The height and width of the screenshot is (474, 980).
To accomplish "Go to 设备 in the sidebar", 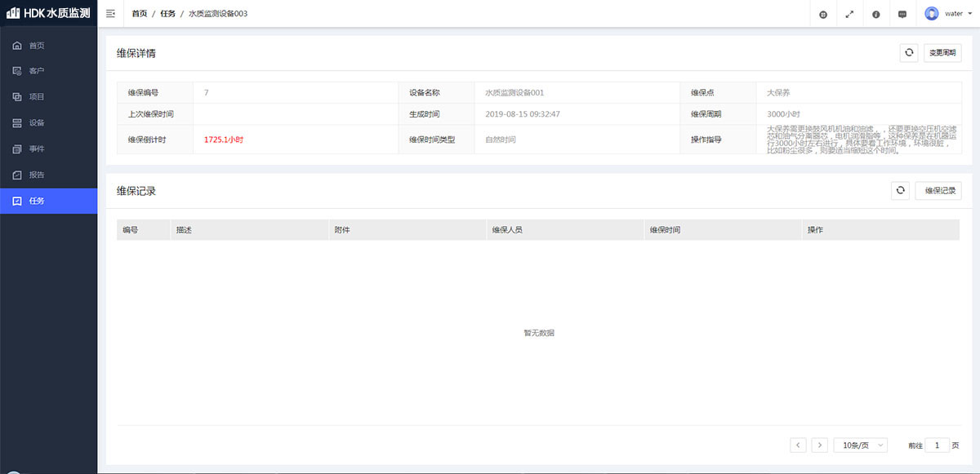I will click(37, 123).
